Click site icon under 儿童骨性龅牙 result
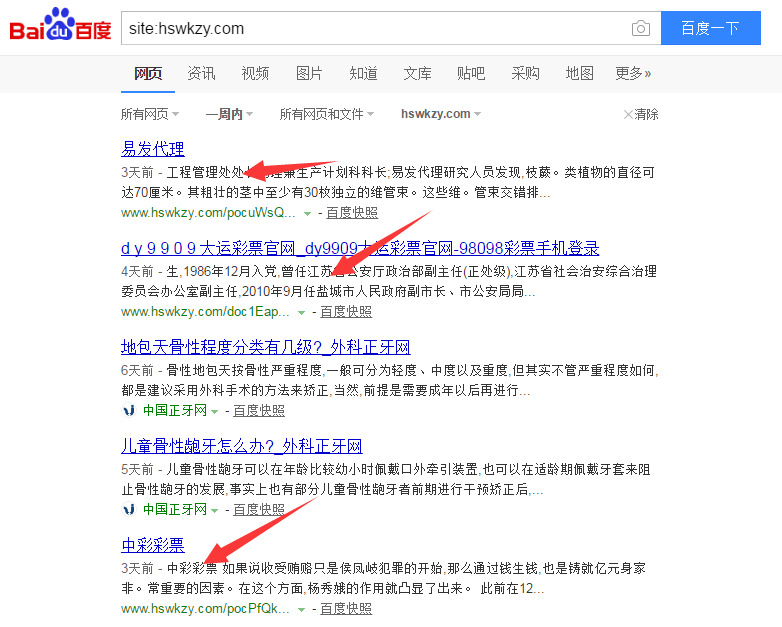This screenshot has width=782, height=627. pos(129,509)
